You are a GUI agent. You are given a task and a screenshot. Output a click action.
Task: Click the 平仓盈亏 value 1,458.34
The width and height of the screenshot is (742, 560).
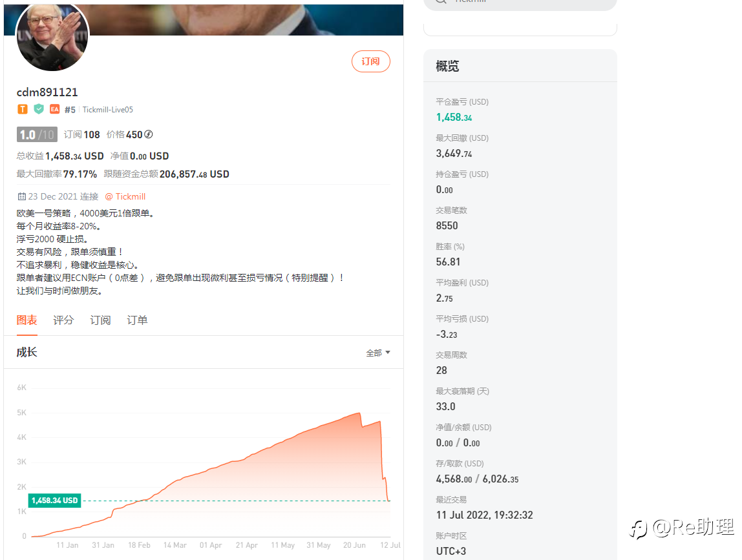454,118
